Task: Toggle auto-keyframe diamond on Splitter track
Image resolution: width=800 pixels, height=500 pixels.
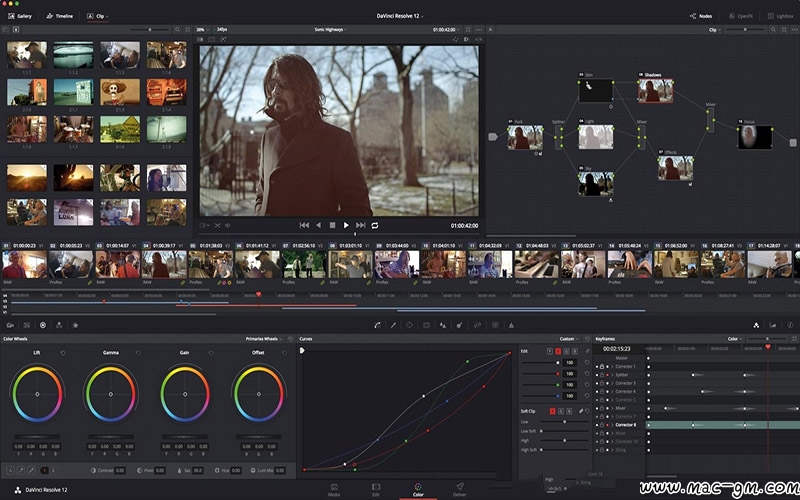Action: tap(607, 374)
